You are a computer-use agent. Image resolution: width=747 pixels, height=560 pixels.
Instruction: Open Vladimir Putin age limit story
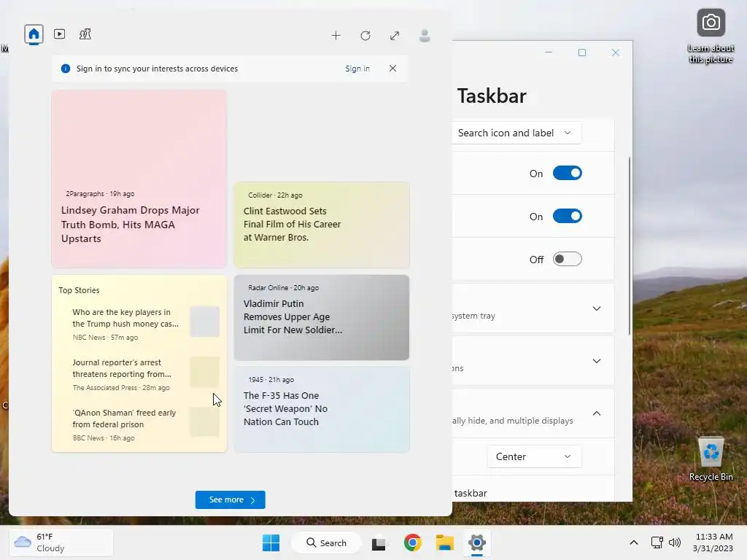coord(322,317)
